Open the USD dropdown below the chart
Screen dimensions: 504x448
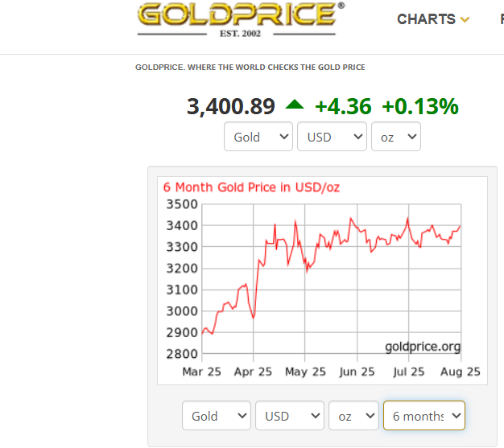[289, 416]
